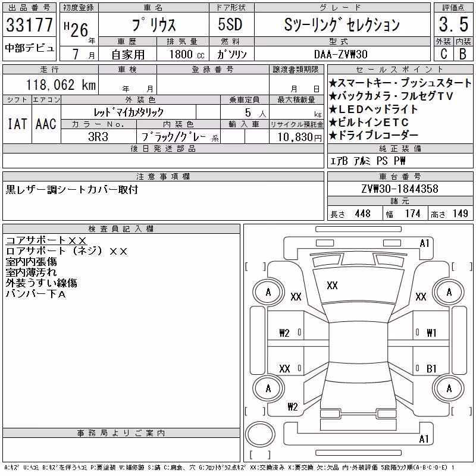This screenshot has width=476, height=476.
Task: Click the 検査員記入欄 section header
Action: point(121,229)
